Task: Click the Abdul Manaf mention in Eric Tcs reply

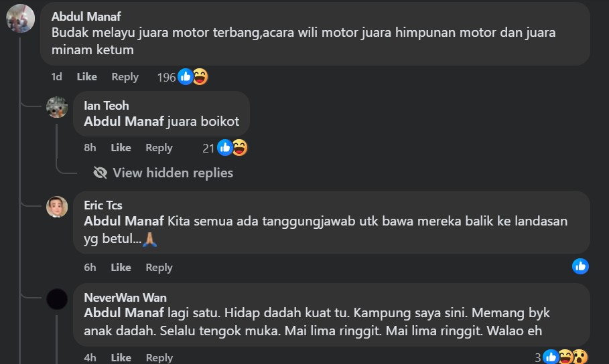Action: (x=124, y=221)
